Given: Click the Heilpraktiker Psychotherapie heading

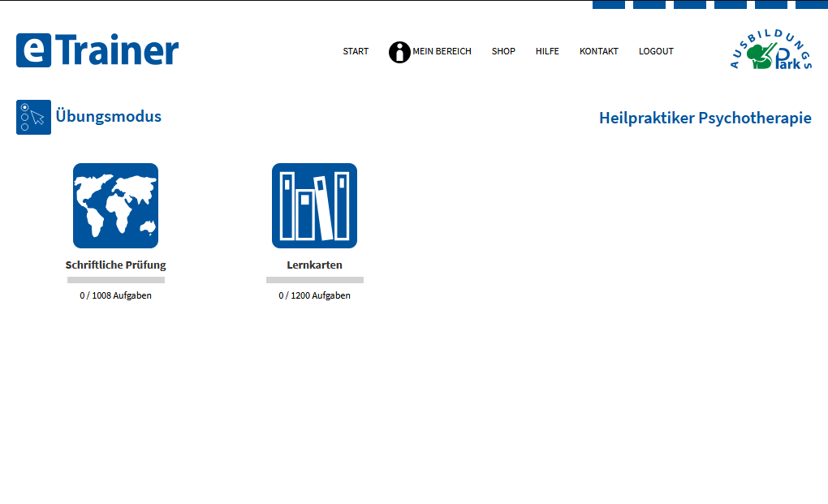Looking at the screenshot, I should click(705, 118).
